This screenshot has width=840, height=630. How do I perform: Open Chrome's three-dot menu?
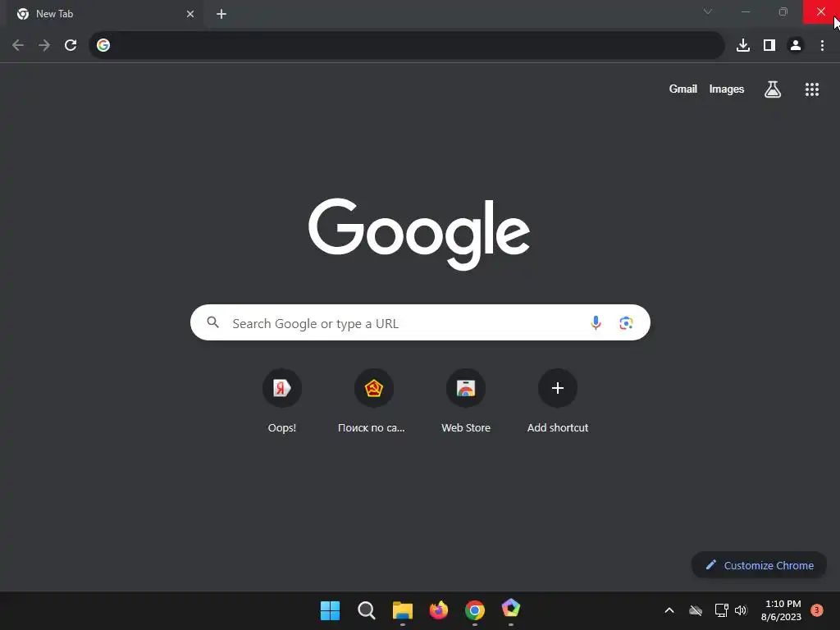point(822,45)
